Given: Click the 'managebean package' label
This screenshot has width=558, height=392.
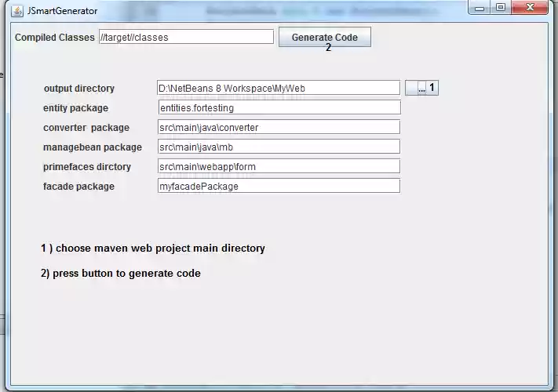Looking at the screenshot, I should tap(93, 147).
